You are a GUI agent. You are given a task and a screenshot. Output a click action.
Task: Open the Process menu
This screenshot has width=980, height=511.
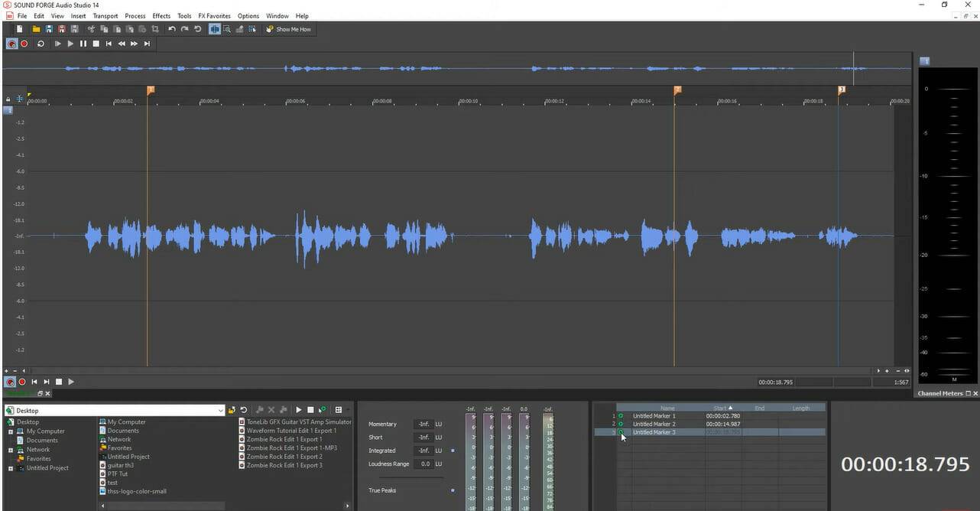tap(135, 16)
